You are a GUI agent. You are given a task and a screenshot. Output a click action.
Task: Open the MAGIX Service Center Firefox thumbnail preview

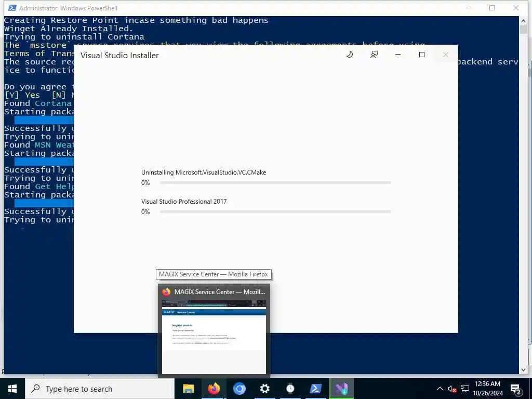pyautogui.click(x=214, y=337)
